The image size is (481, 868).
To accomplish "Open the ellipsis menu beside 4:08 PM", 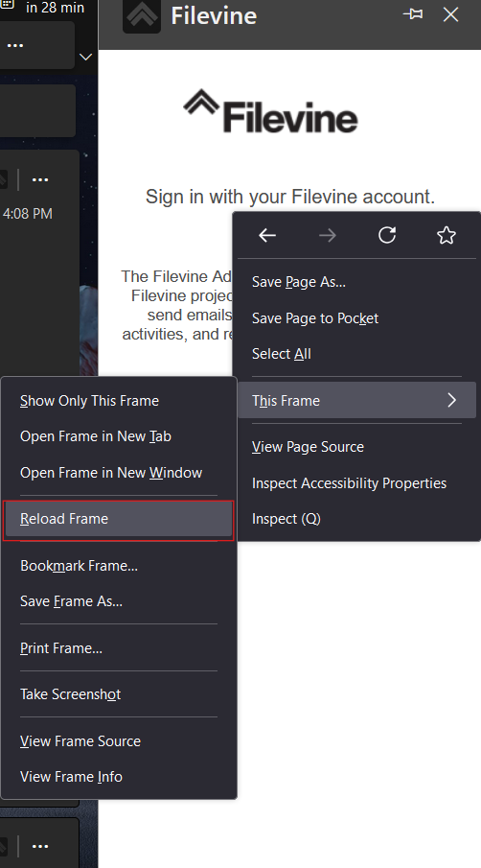I will point(40,180).
